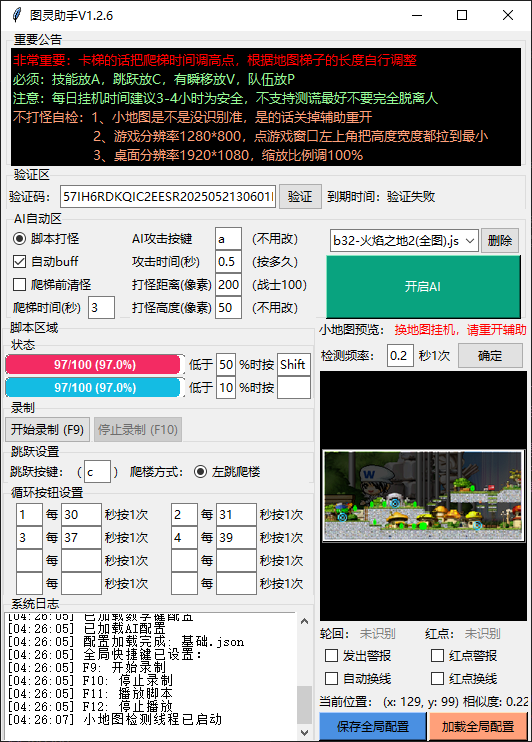Image resolution: width=532 pixels, height=742 pixels.
Task: Click the 删除 button
Action: point(500,240)
